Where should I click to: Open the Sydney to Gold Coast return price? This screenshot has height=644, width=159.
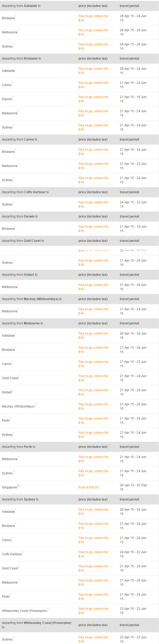(x=93, y=568)
